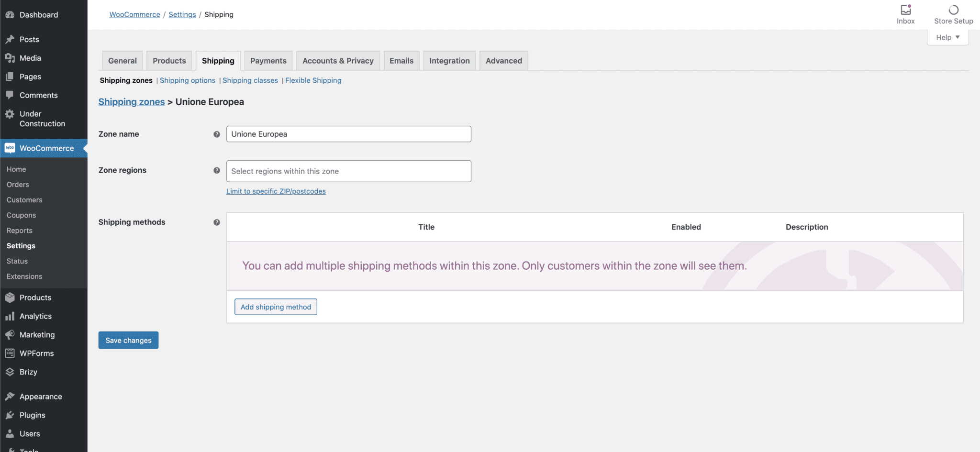Open the Shipping classes sub-section
This screenshot has width=980, height=452.
click(x=250, y=80)
